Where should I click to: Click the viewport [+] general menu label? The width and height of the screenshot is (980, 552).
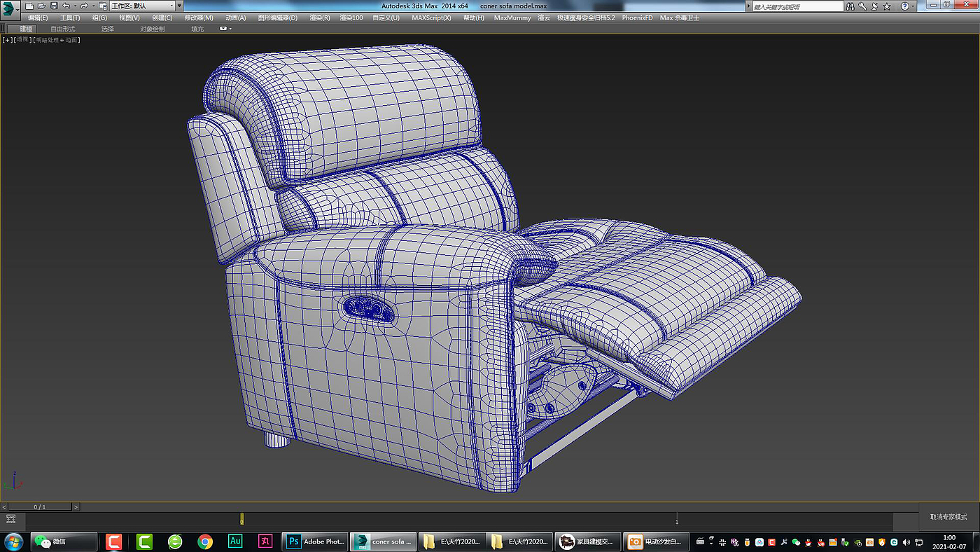point(8,40)
